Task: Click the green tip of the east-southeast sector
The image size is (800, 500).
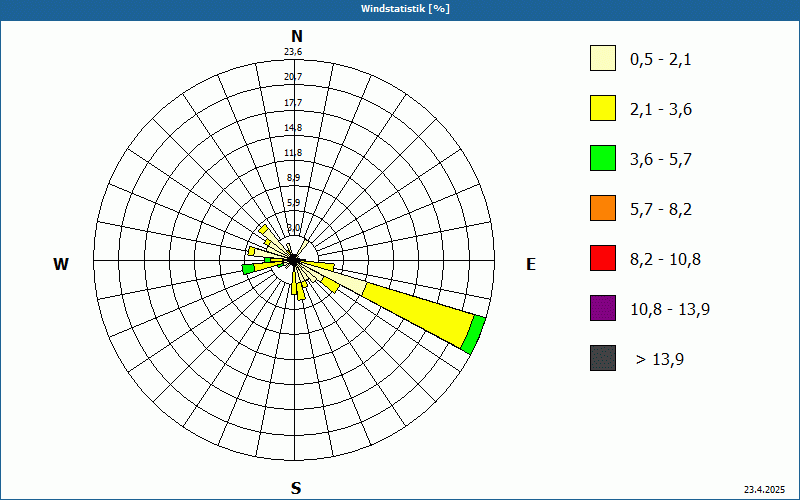Action: (473, 335)
